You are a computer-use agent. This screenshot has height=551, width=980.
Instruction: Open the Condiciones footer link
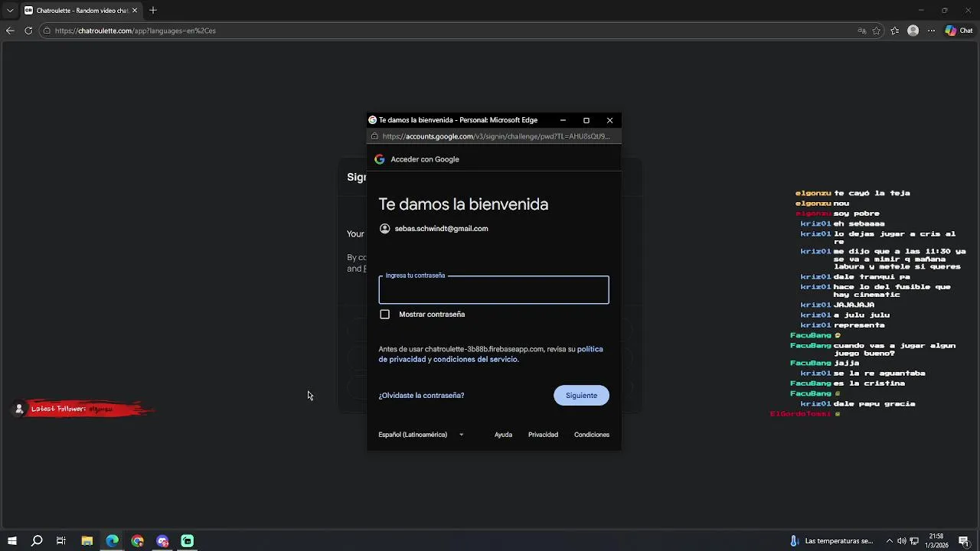(x=592, y=435)
